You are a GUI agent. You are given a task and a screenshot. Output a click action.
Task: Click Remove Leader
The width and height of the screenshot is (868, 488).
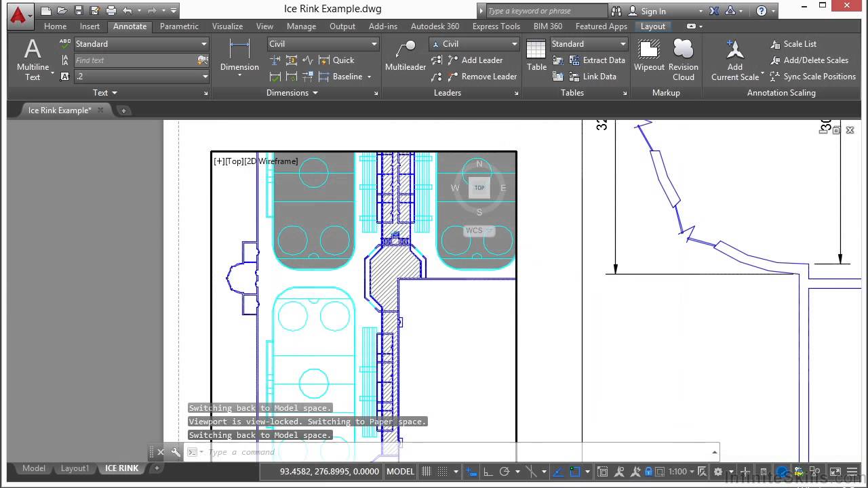coord(482,77)
